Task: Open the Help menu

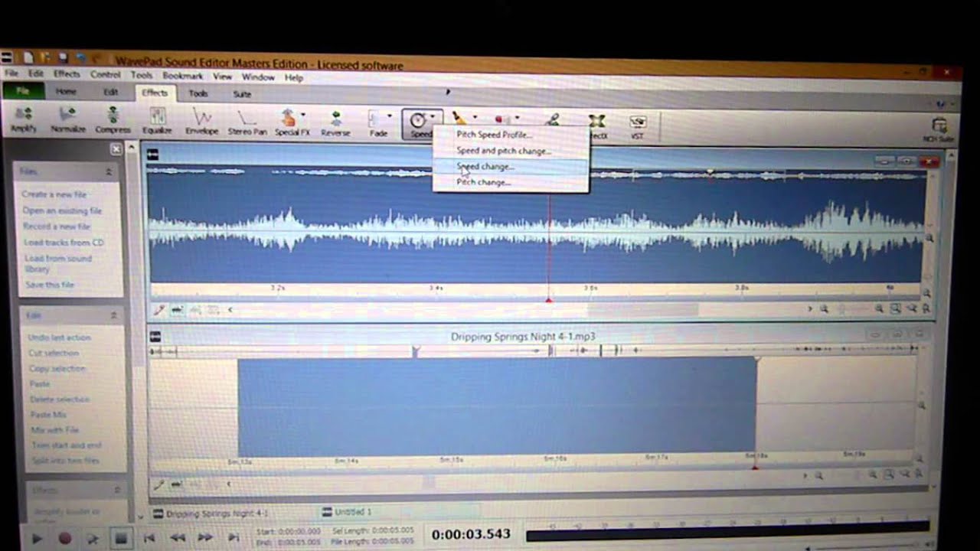Action: [x=294, y=77]
